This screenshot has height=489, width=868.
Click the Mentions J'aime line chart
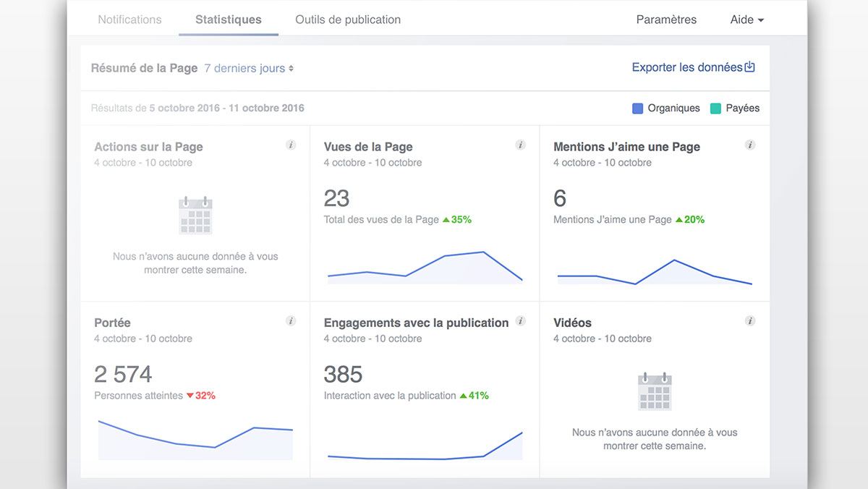655,271
